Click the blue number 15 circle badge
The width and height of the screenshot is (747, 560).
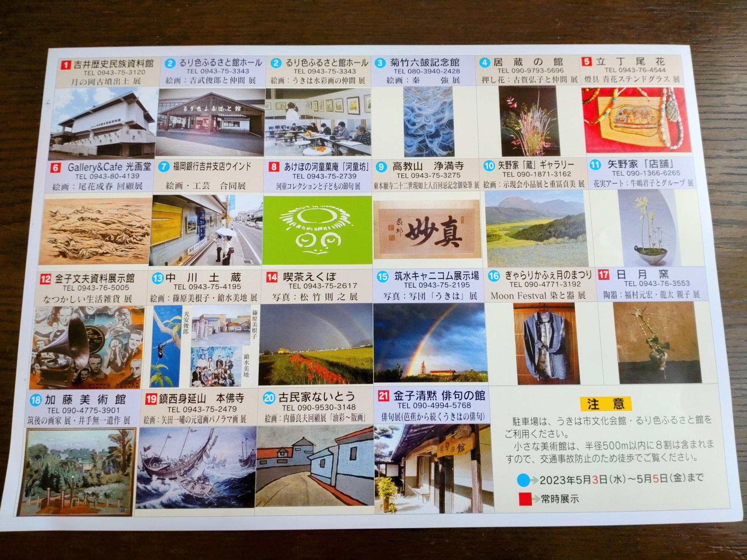pyautogui.click(x=382, y=277)
